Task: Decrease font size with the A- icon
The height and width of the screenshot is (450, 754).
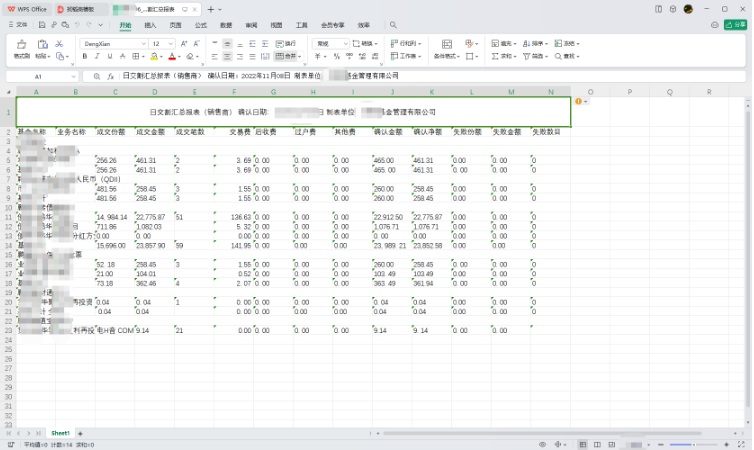Action: (196, 44)
